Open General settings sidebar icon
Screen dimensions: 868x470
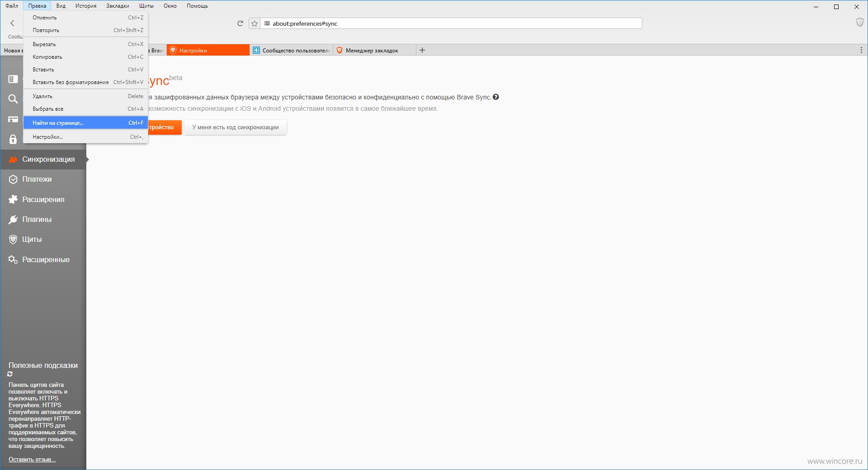(x=13, y=79)
